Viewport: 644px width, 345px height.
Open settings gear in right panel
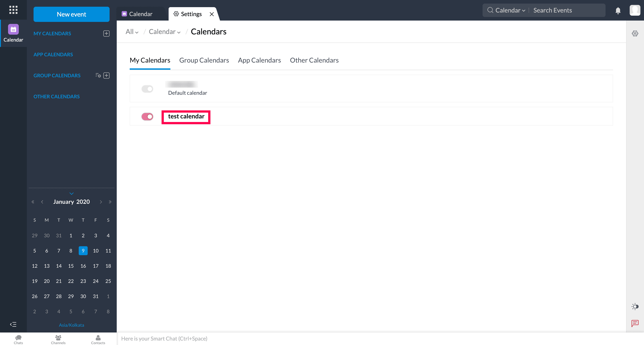635,34
